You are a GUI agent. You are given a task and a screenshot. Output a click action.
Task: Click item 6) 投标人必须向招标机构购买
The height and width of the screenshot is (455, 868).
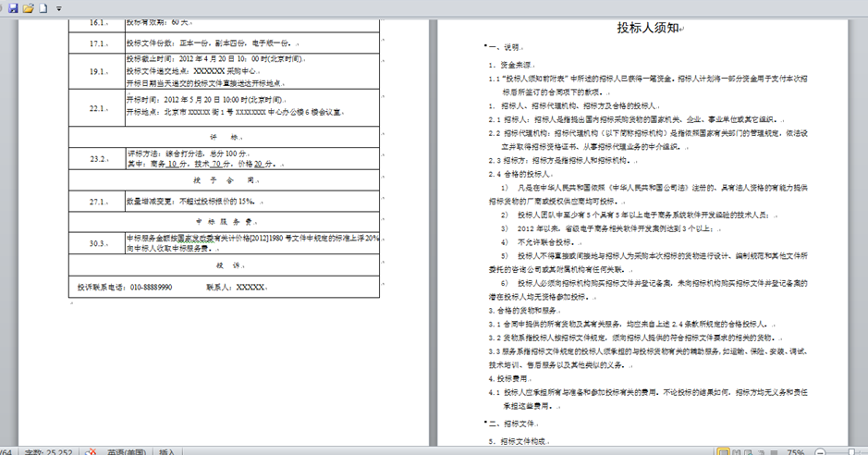[x=648, y=289]
